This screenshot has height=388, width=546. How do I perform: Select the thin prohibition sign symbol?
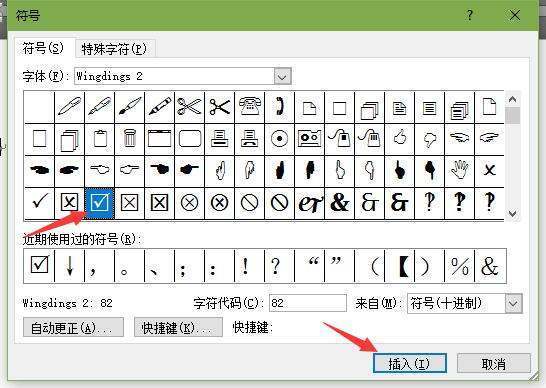click(249, 203)
